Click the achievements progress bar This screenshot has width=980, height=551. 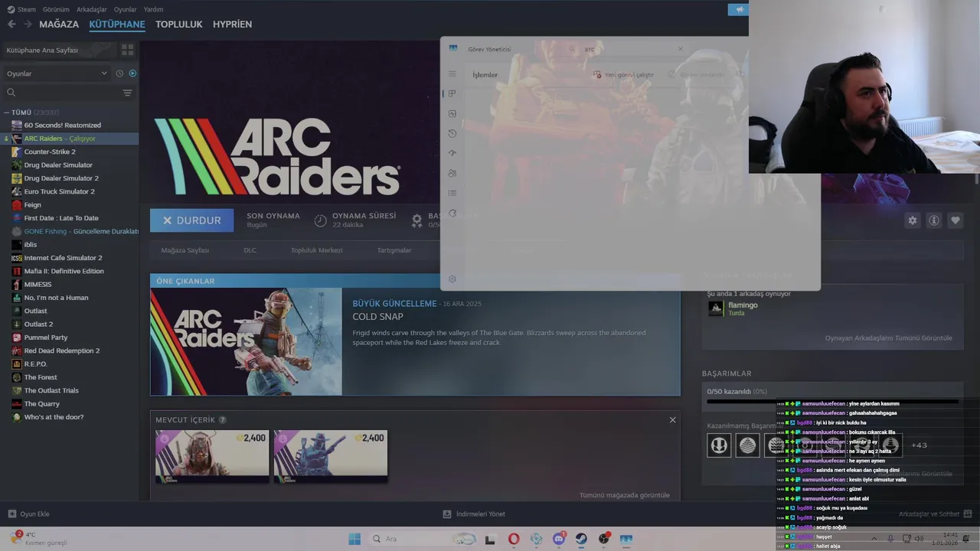[832, 401]
